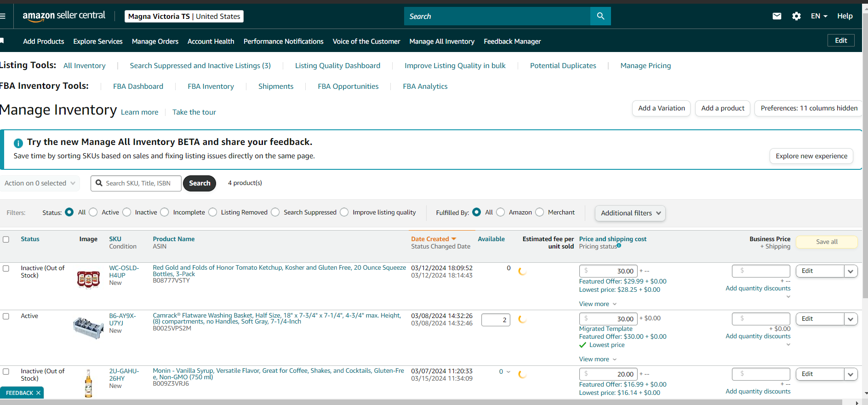
Task: Click the magnifier search submit button
Action: point(600,16)
